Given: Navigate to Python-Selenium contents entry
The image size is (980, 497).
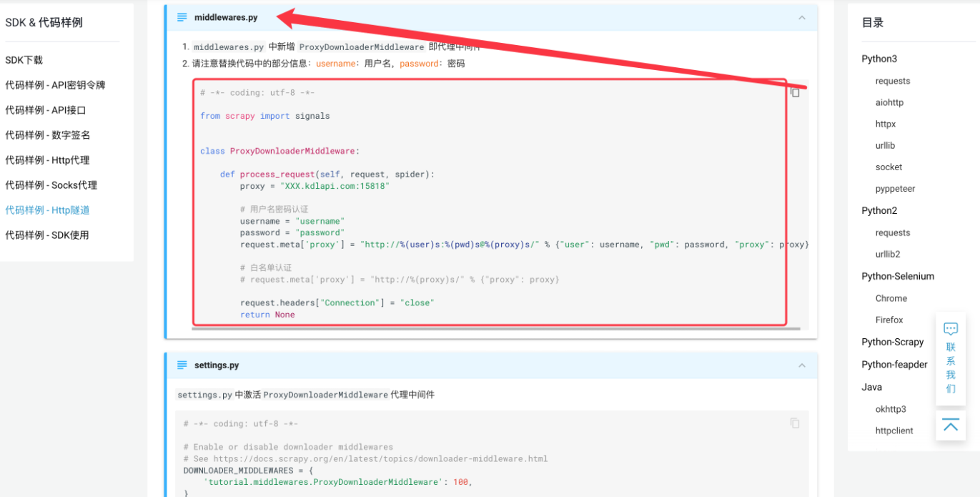Looking at the screenshot, I should tap(898, 276).
